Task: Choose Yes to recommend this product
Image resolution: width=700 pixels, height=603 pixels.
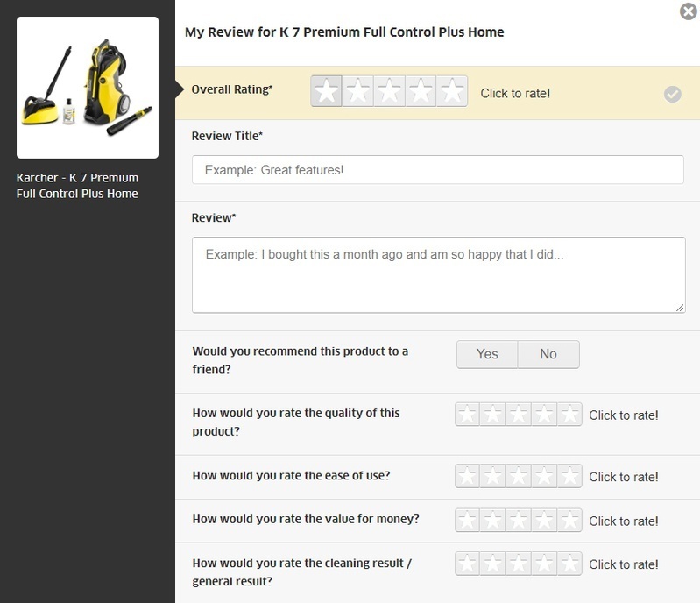Action: [x=487, y=354]
